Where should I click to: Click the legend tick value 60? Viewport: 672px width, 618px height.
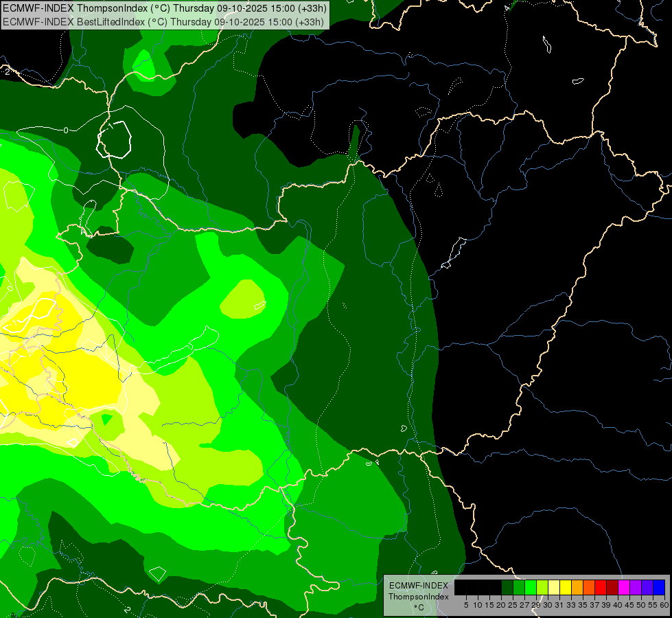click(x=664, y=604)
